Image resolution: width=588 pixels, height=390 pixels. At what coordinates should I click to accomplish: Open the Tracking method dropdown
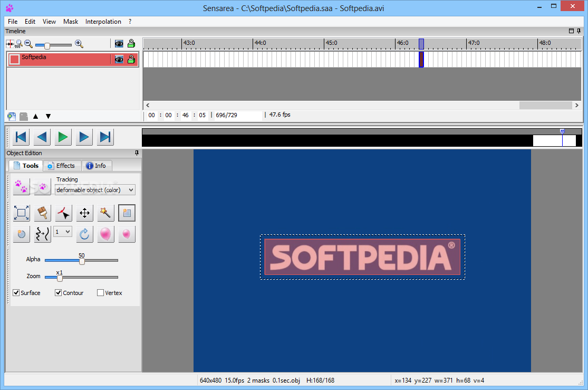pyautogui.click(x=95, y=190)
